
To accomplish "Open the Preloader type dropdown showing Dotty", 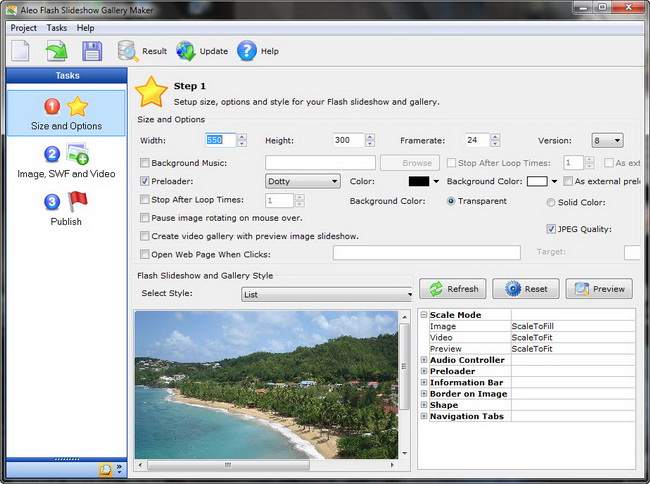I will pyautogui.click(x=302, y=181).
